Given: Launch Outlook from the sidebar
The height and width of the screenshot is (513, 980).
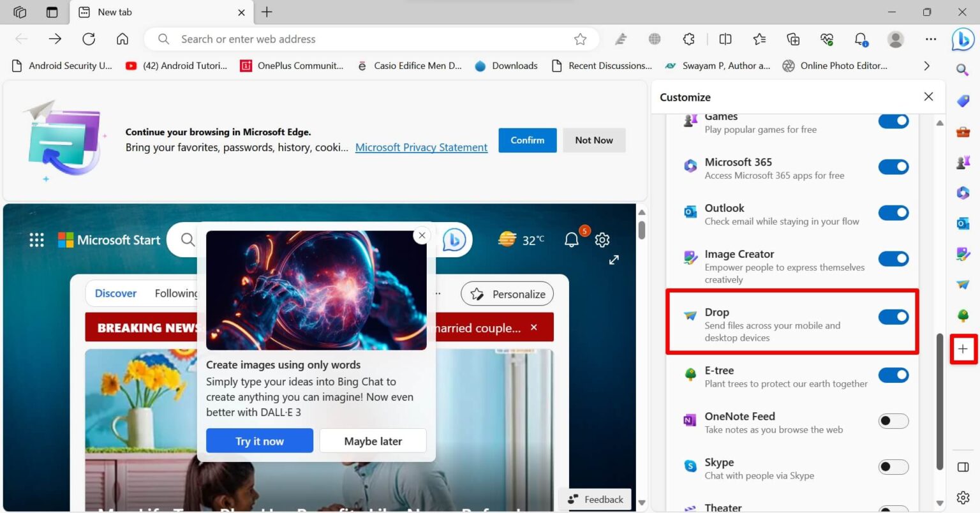Looking at the screenshot, I should pos(963,223).
